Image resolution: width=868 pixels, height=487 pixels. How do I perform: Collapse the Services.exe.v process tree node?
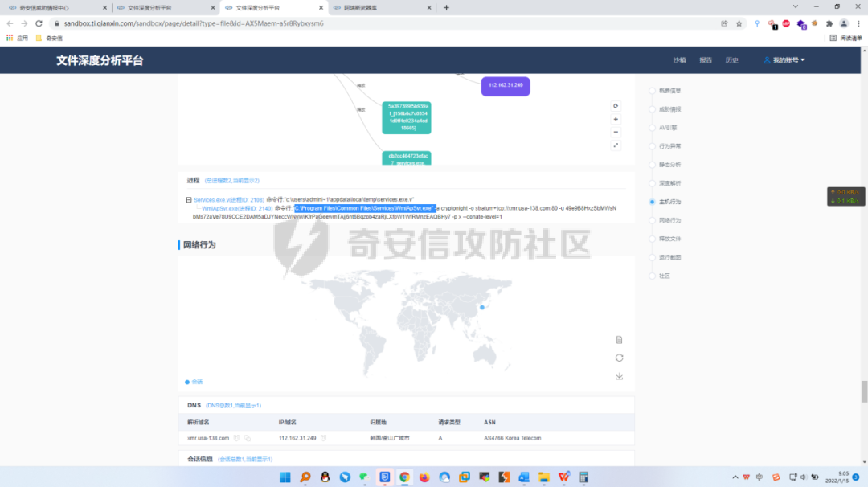[189, 199]
